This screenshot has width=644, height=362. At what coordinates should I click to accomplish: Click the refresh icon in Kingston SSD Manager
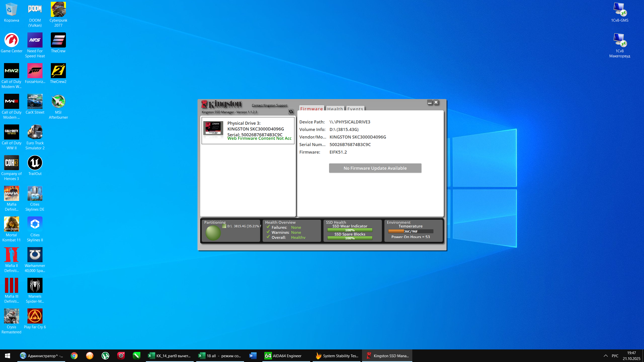(x=291, y=112)
